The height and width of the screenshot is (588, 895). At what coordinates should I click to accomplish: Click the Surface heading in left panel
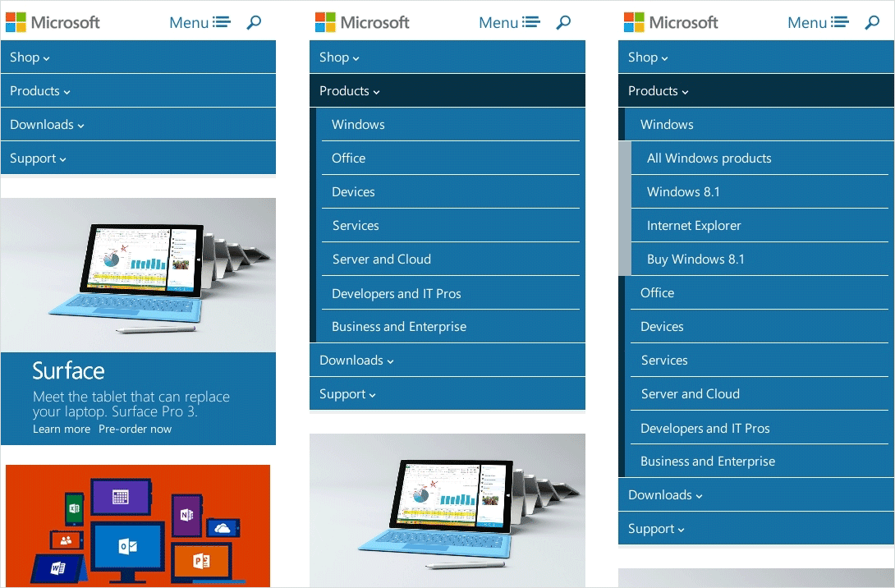68,371
